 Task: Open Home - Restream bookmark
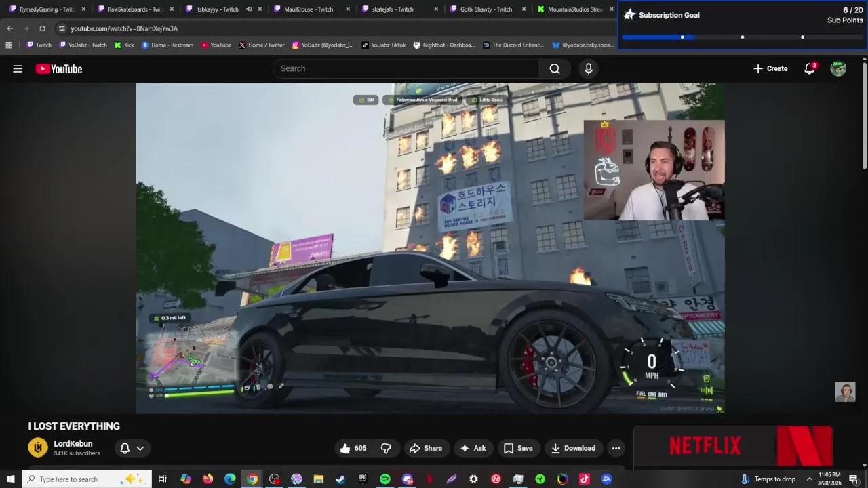[x=167, y=45]
